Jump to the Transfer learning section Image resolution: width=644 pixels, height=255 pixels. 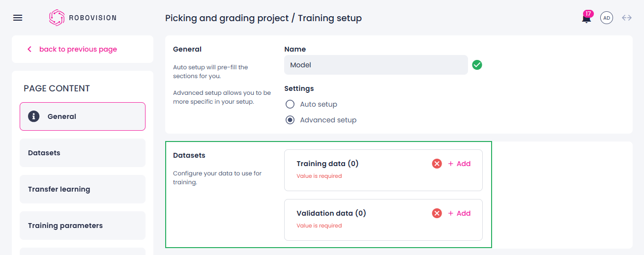click(83, 189)
